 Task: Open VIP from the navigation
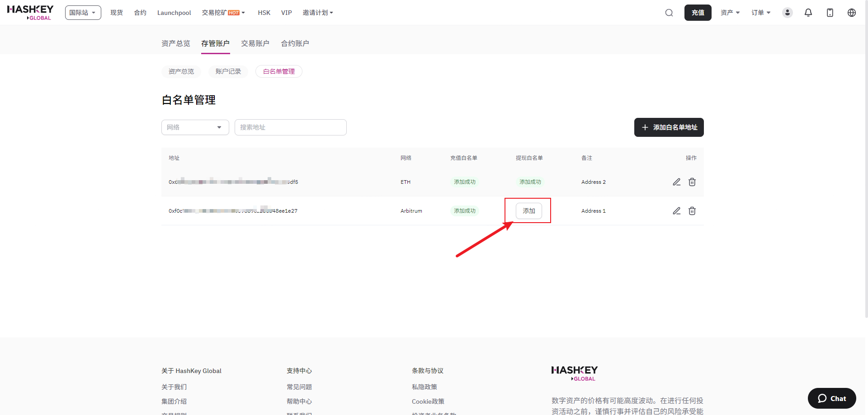point(287,13)
